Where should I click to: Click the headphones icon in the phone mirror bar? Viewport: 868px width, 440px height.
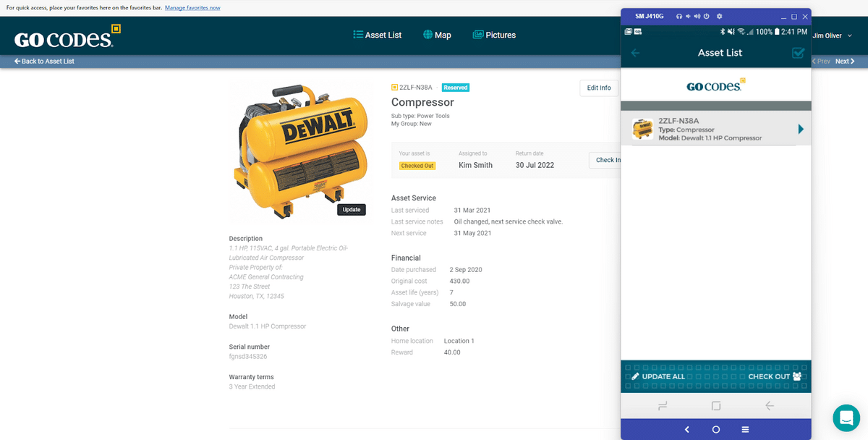pyautogui.click(x=679, y=16)
